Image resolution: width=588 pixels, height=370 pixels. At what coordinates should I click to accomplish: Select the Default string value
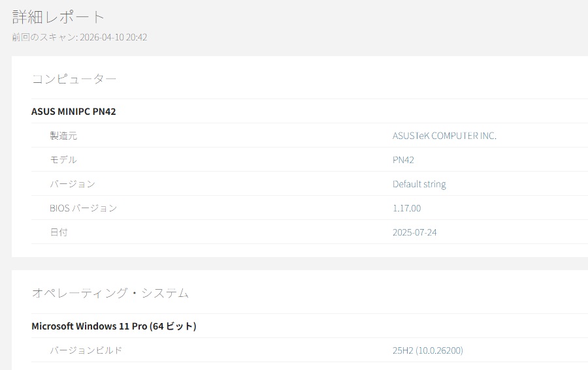pos(419,184)
